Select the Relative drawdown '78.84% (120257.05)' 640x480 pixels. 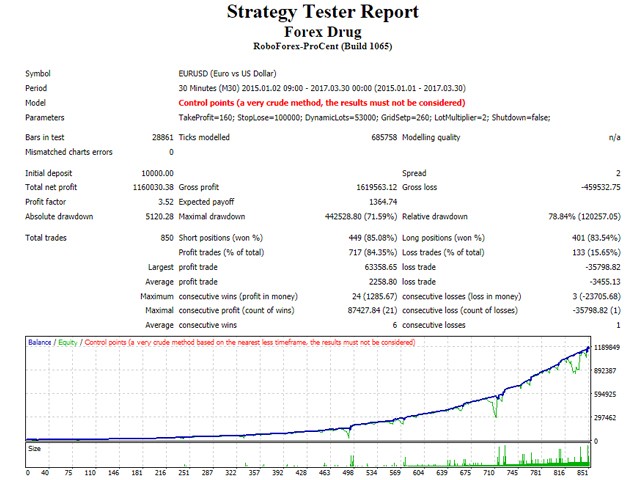click(x=584, y=216)
